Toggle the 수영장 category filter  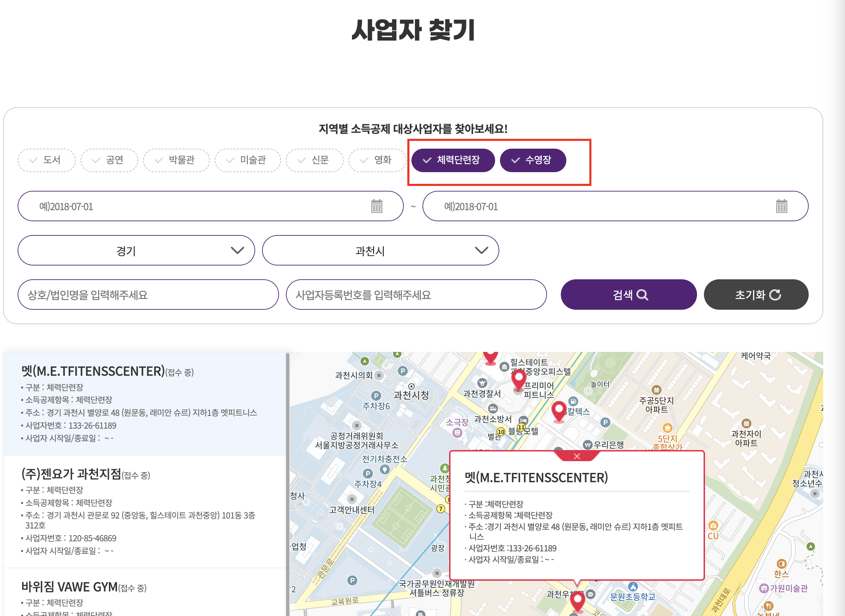click(532, 160)
